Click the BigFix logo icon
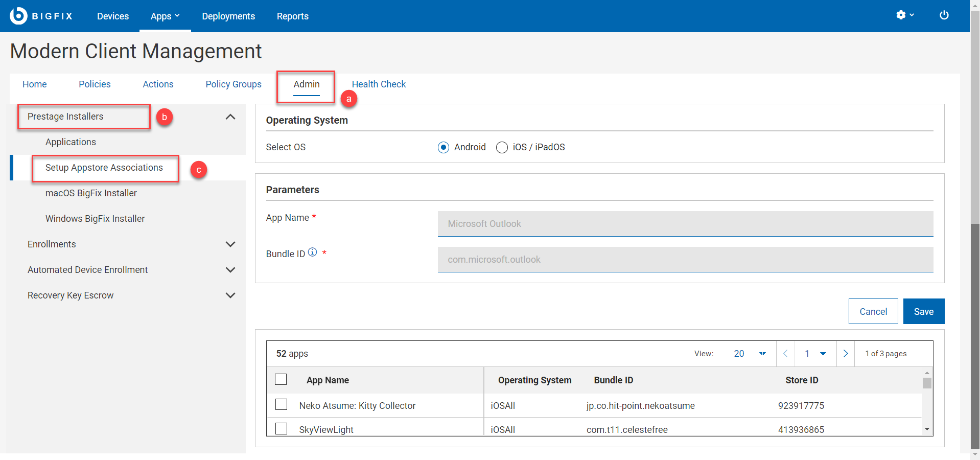The image size is (980, 460). point(18,16)
